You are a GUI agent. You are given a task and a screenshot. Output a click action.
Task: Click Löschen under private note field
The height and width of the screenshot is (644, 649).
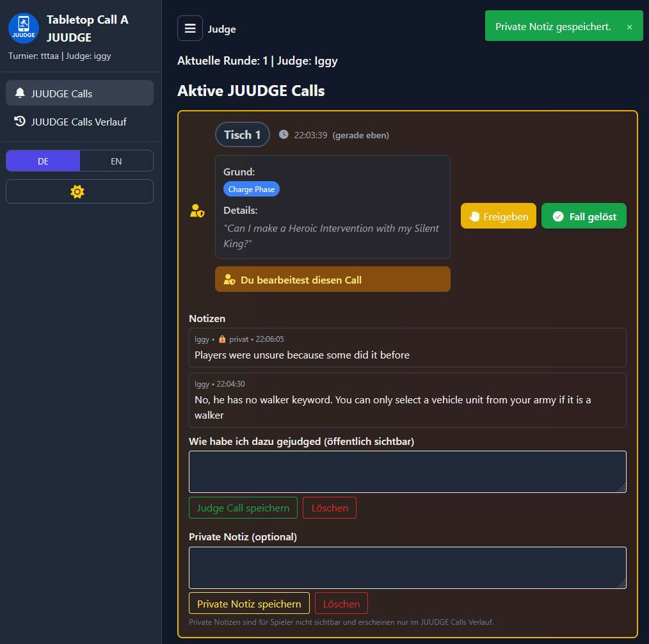click(341, 604)
